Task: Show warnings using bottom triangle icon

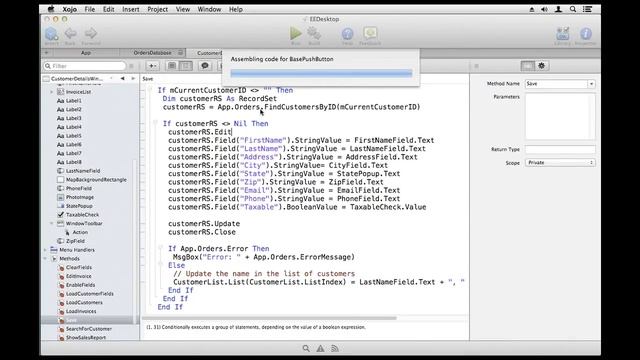Action: click(x=320, y=348)
